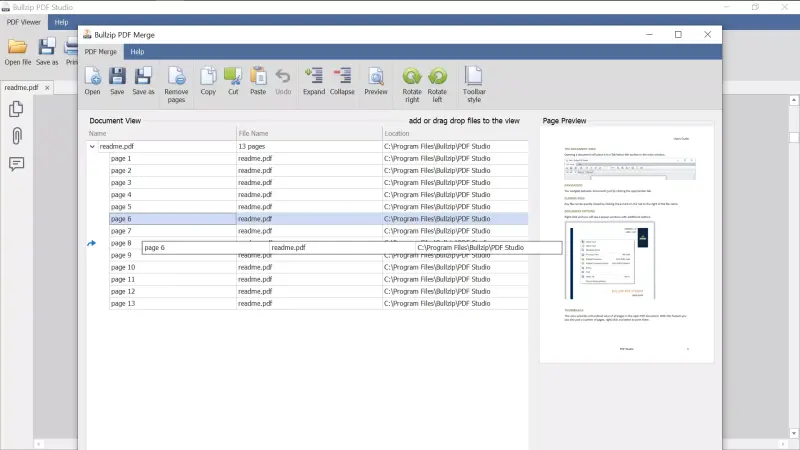This screenshot has height=450, width=800.
Task: Open the PDF Merge ribbon tab
Action: pyautogui.click(x=101, y=52)
